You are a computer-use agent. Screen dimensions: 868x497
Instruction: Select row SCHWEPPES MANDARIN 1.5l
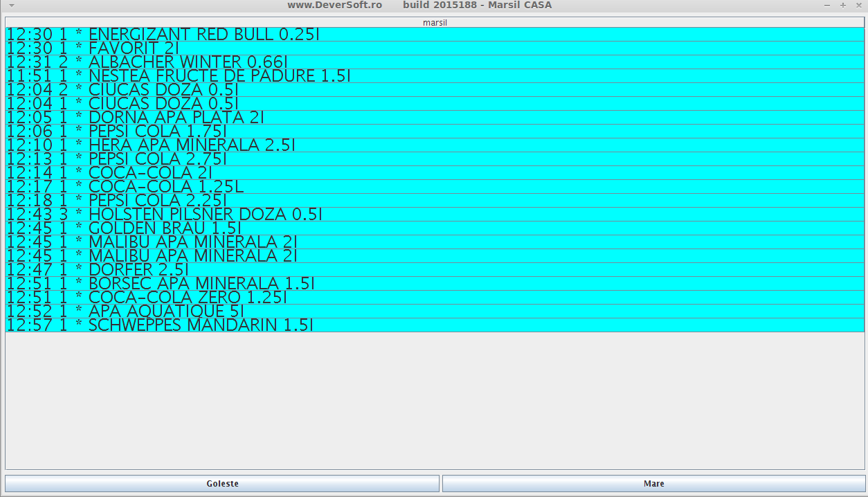coord(435,325)
